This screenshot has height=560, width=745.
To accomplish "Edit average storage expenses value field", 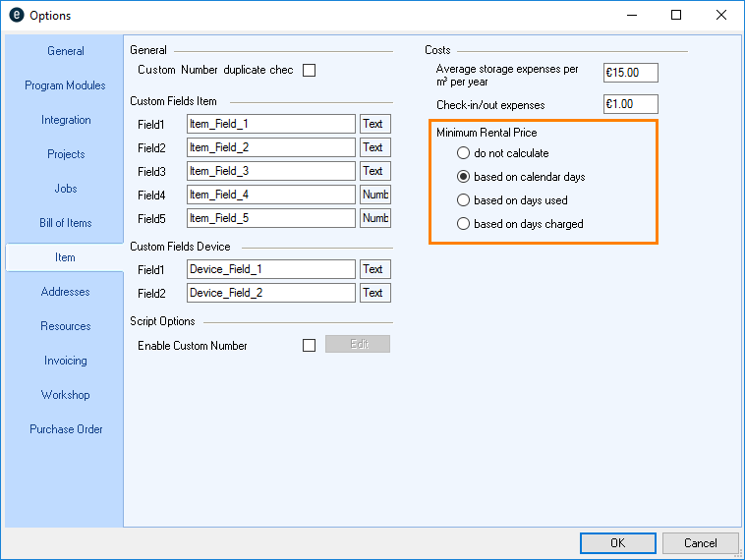I will click(x=630, y=73).
